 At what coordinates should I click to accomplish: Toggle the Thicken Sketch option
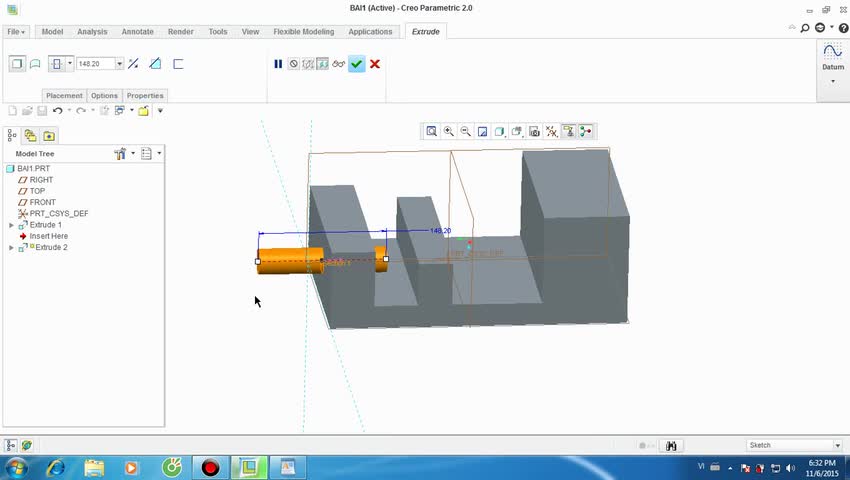(x=178, y=64)
